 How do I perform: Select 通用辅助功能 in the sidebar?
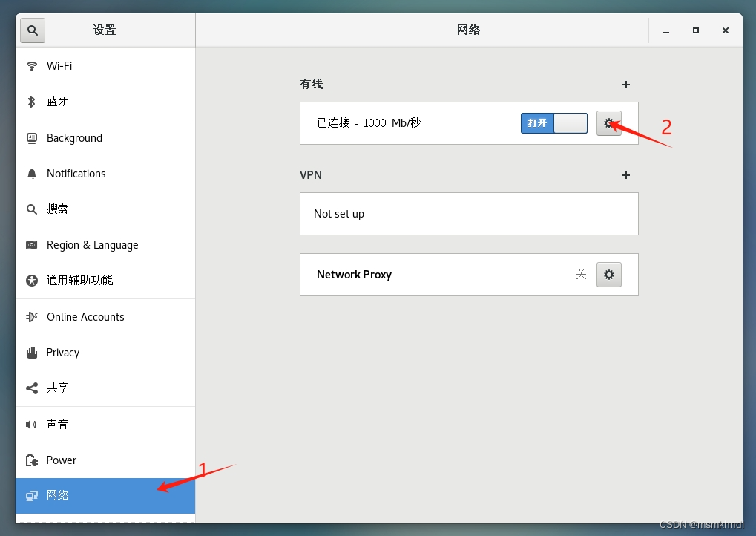(105, 281)
